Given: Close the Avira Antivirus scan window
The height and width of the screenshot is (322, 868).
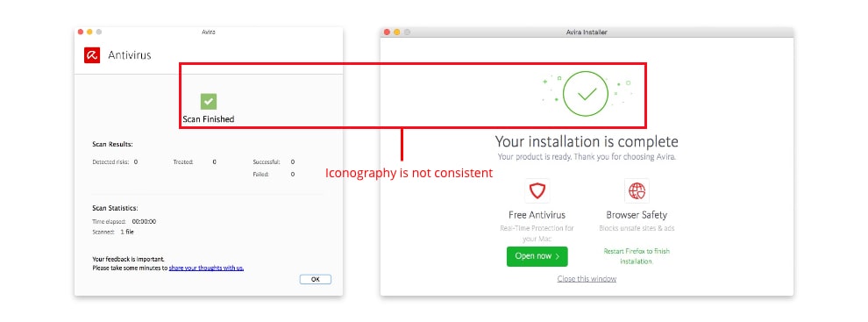Looking at the screenshot, I should [x=81, y=32].
